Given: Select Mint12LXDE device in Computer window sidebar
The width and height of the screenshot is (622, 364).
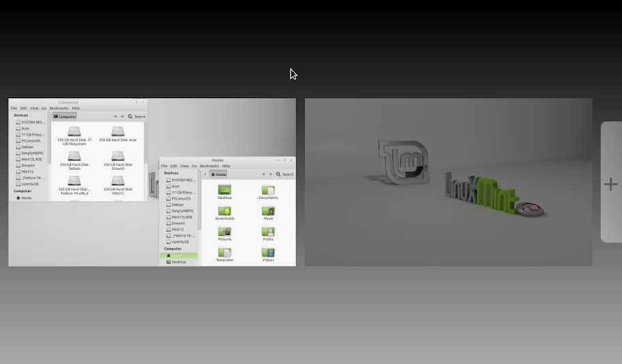Looking at the screenshot, I should click(x=30, y=160).
